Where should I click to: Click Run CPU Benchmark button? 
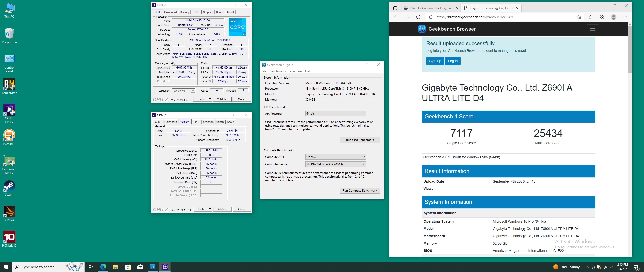pos(360,140)
